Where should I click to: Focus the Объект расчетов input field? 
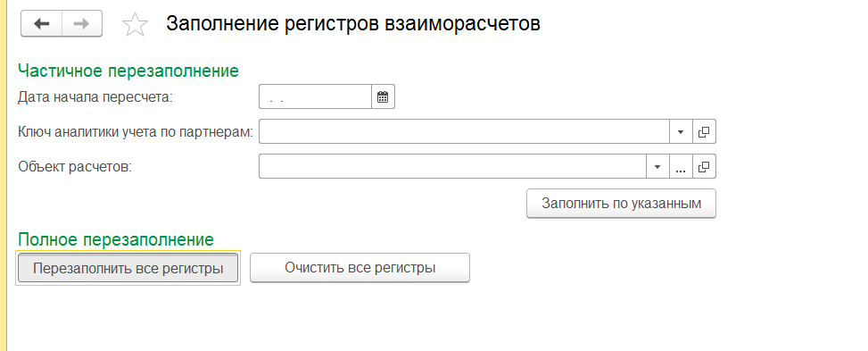coord(453,166)
